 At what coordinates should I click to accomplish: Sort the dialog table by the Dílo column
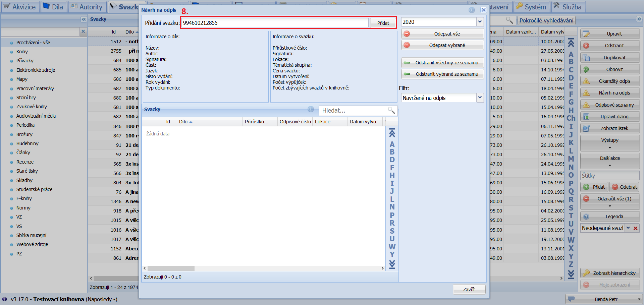(x=209, y=122)
